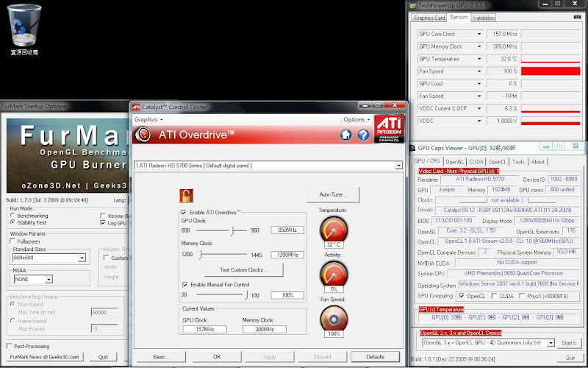
Task: Toggle PhysX GPU Computing checkbox
Action: [x=522, y=296]
